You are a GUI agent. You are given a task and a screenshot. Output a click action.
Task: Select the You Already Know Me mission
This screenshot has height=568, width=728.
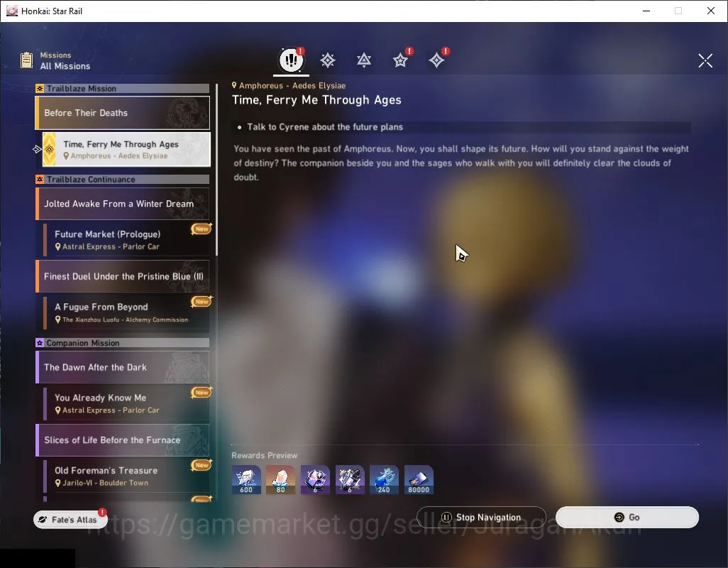pyautogui.click(x=126, y=403)
